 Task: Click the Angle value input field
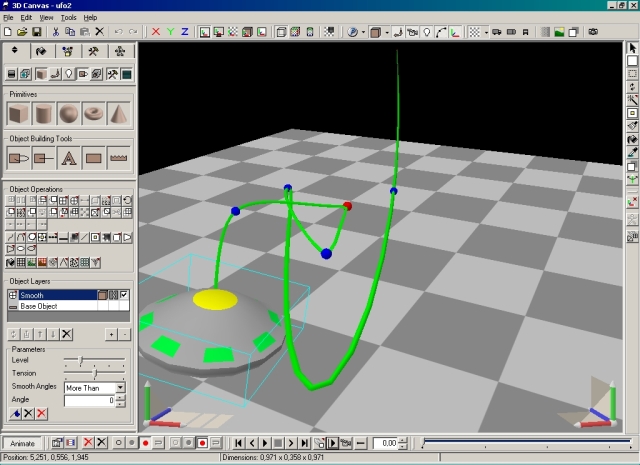(89, 400)
